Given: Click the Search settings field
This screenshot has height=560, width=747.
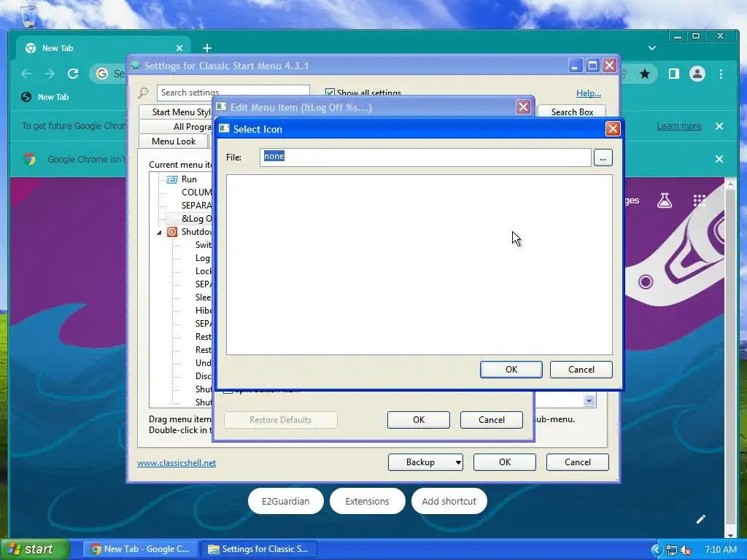Looking at the screenshot, I should coord(233,93).
